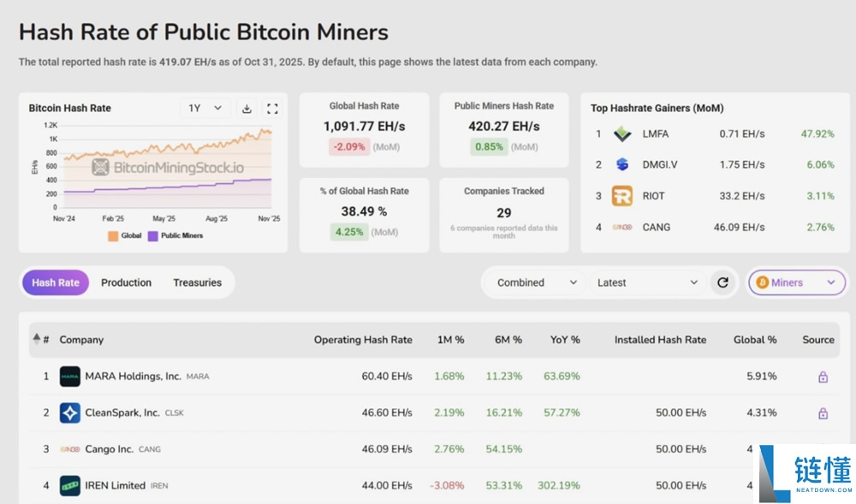Open the MARA Holdings source lock icon
Image resolution: width=856 pixels, height=504 pixels.
coord(823,377)
